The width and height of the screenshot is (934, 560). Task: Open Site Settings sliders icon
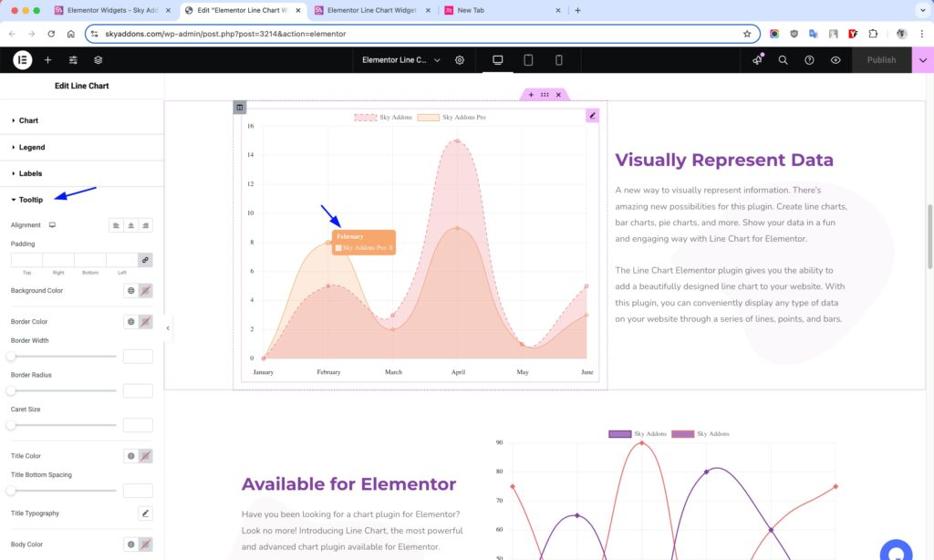click(73, 59)
